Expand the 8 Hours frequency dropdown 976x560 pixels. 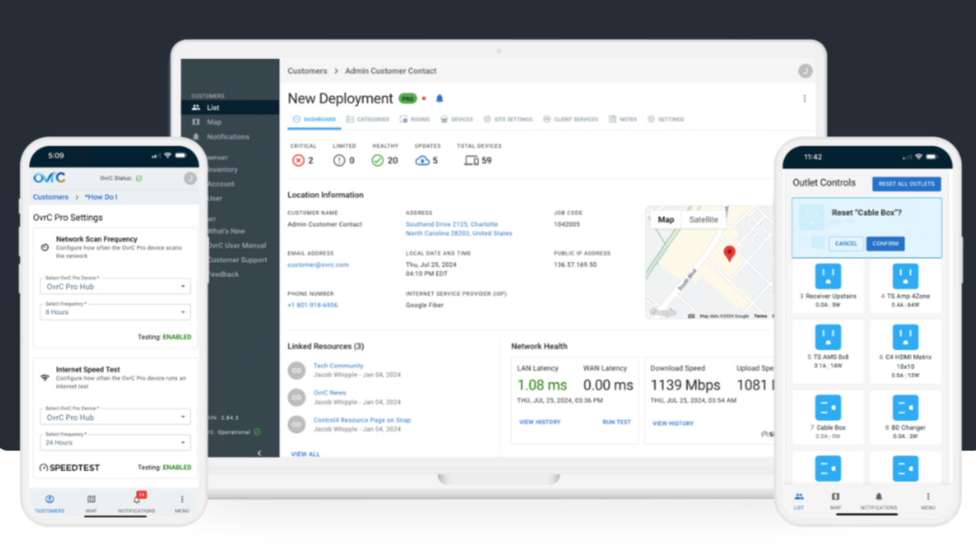point(115,312)
